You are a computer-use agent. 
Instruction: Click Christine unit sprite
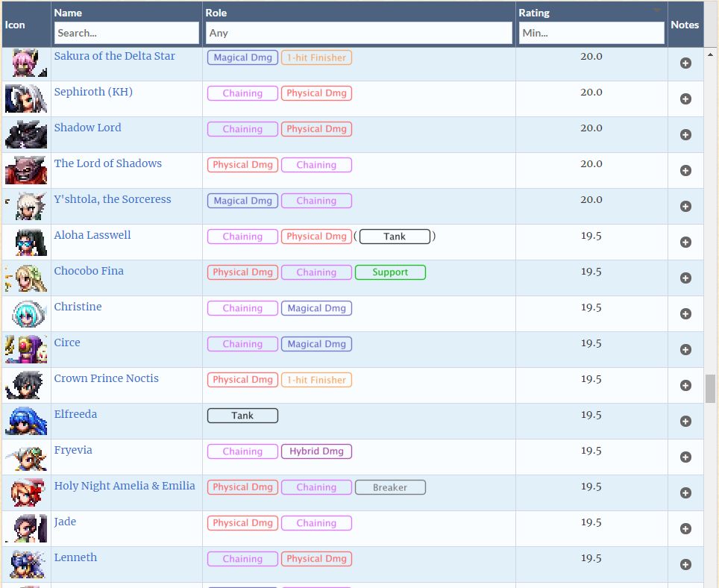pyautogui.click(x=26, y=313)
